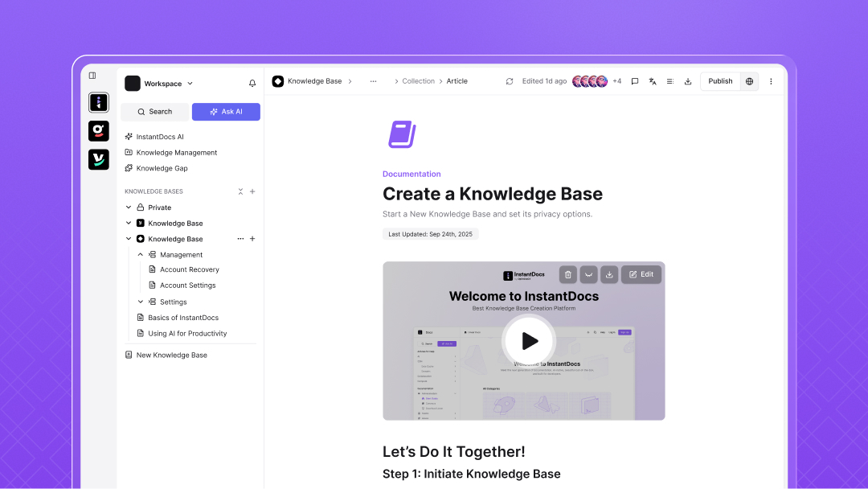Show the +4 additional collaborators
868x489 pixels.
pyautogui.click(x=616, y=81)
